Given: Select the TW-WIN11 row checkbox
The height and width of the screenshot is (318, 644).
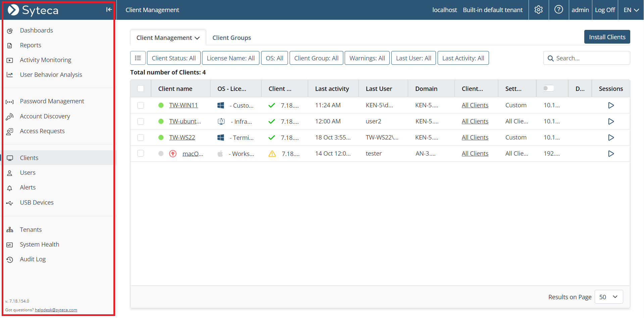Looking at the screenshot, I should pyautogui.click(x=141, y=105).
